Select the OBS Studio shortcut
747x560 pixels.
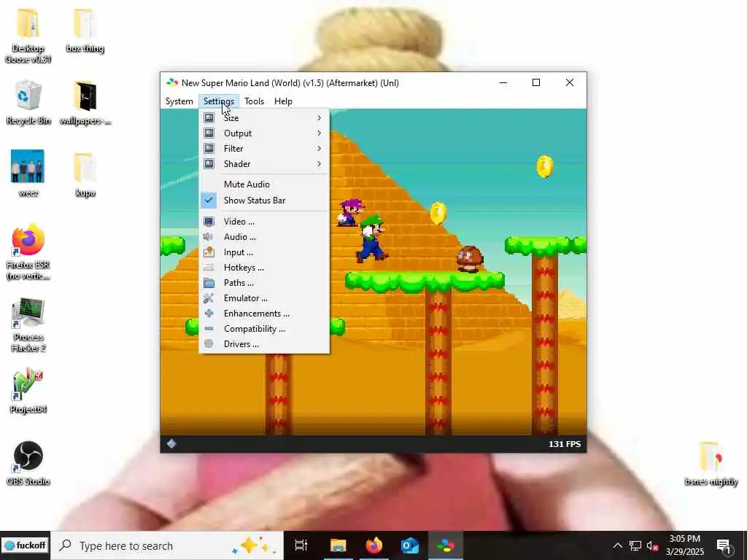click(x=28, y=463)
